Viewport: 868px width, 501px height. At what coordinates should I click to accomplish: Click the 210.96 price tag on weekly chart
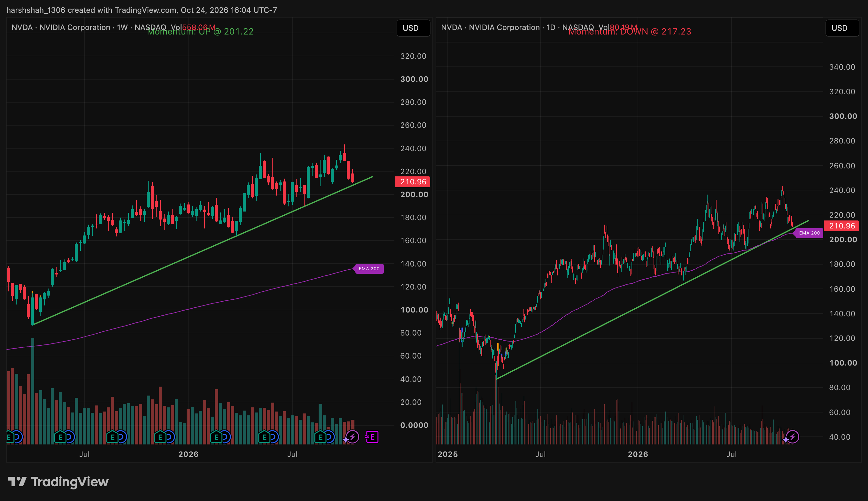point(413,182)
